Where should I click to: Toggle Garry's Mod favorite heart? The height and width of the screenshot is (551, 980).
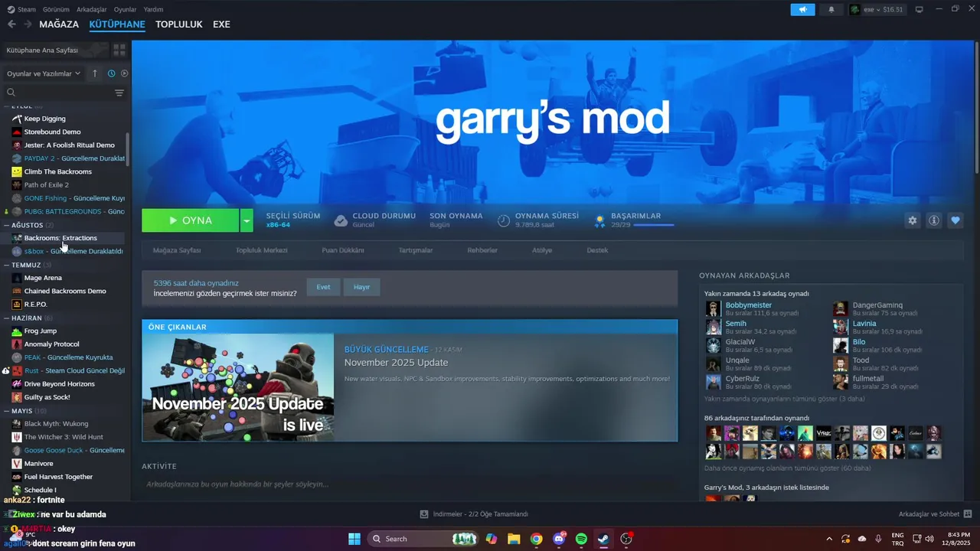pyautogui.click(x=955, y=220)
